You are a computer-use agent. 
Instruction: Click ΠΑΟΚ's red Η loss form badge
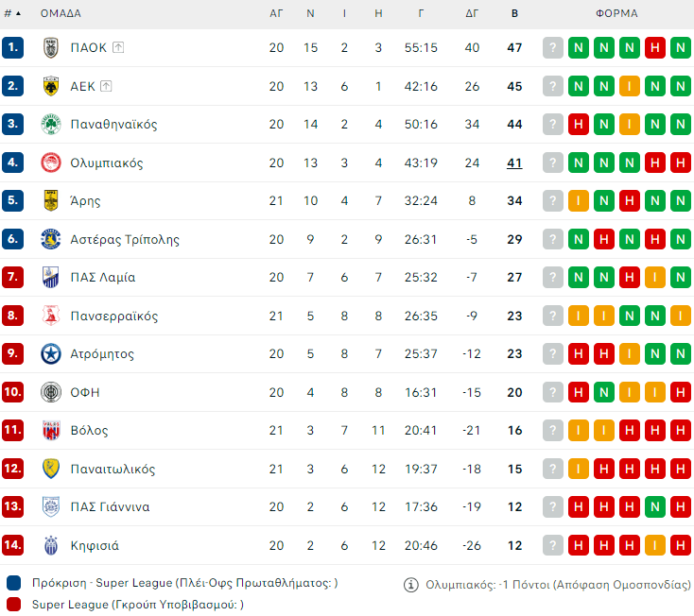coord(654,47)
